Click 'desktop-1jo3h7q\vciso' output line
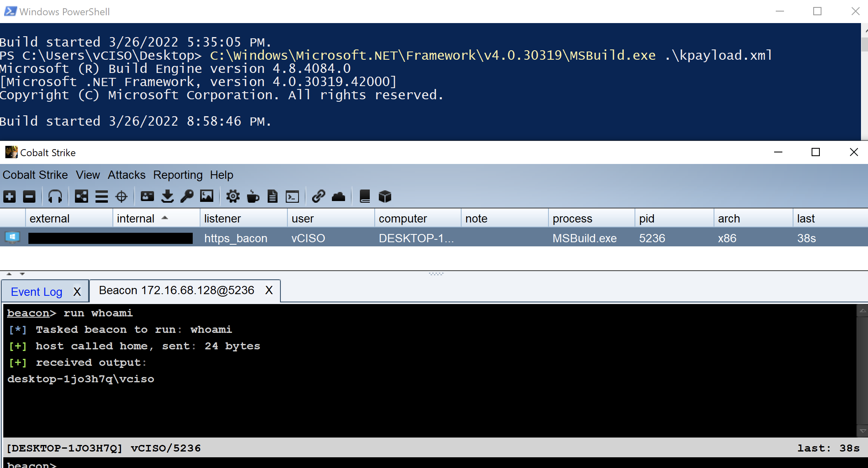The height and width of the screenshot is (468, 868). [x=81, y=379]
